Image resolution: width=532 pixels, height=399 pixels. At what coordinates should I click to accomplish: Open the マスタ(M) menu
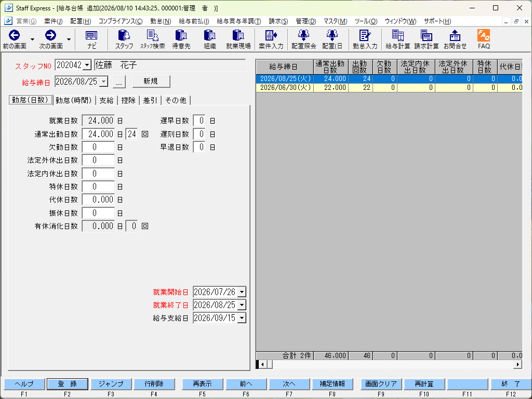(335, 21)
